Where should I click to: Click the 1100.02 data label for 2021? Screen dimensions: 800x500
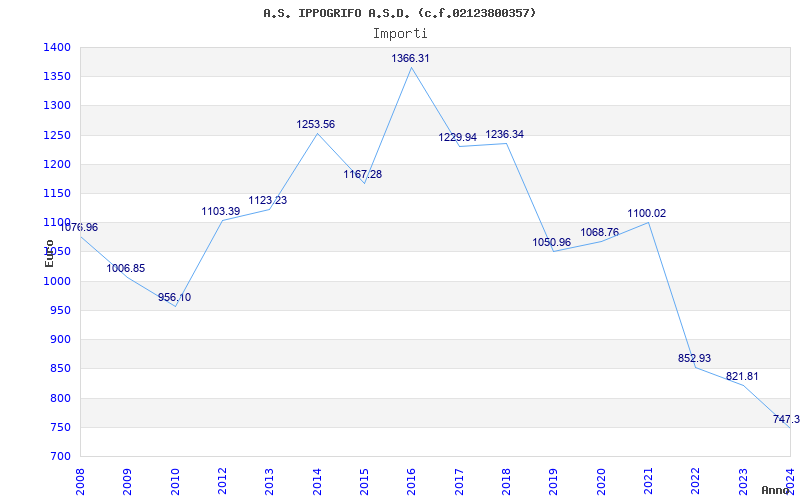pos(646,213)
